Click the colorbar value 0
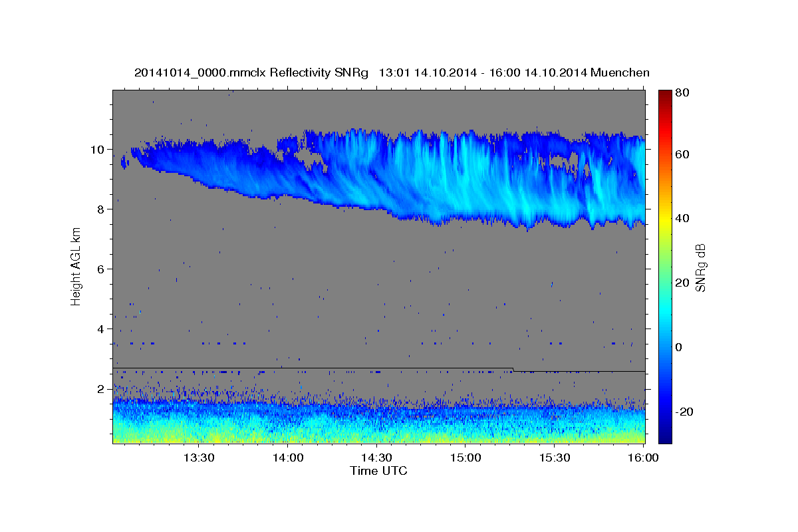This screenshot has width=798, height=532. click(x=679, y=347)
